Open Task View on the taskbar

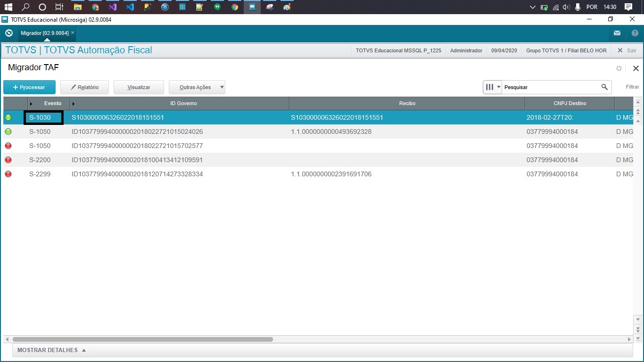(59, 7)
